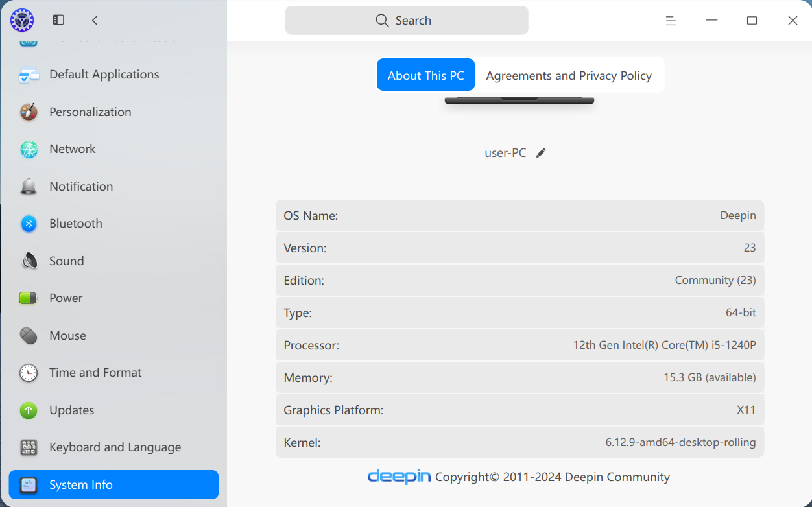Click the Control Center app logo icon
Viewport: 812px width, 507px height.
click(22, 21)
